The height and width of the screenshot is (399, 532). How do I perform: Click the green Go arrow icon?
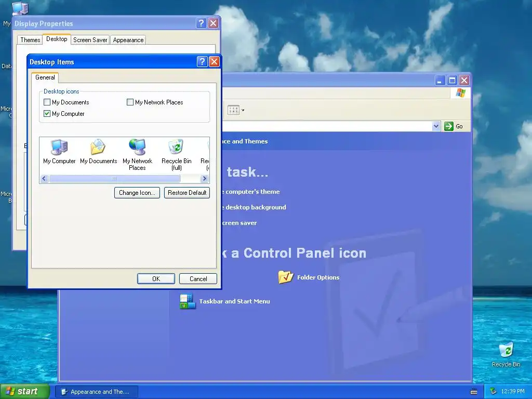(448, 126)
